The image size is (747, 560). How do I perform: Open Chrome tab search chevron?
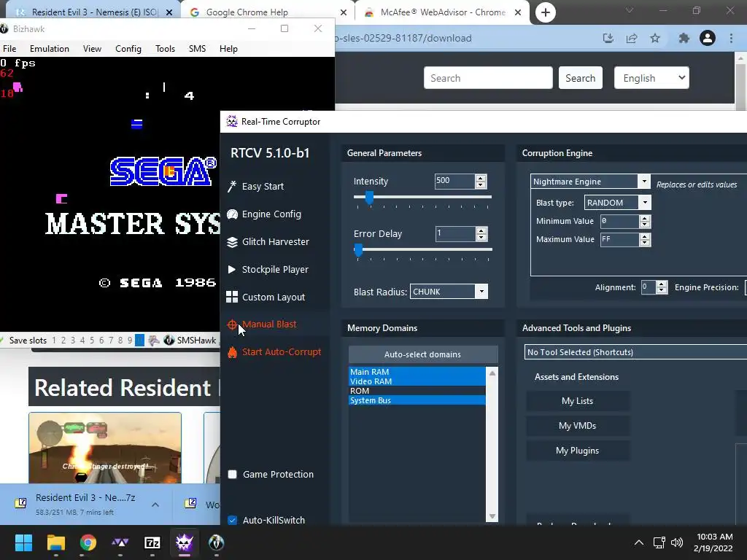tap(630, 10)
